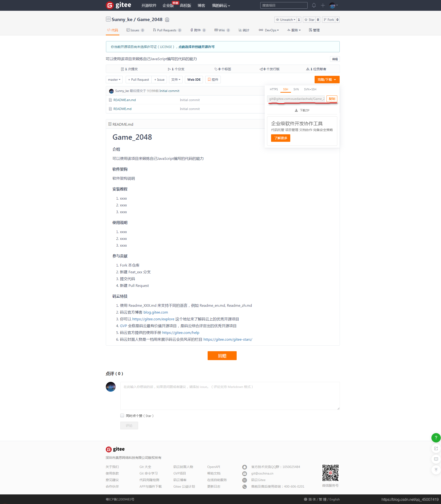Open the notifications bell

[x=314, y=5]
